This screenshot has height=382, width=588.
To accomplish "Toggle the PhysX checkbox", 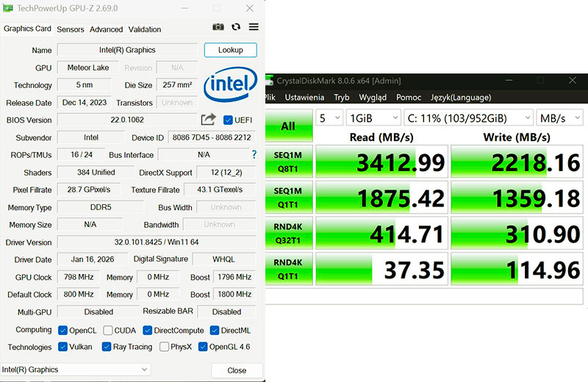I will pos(164,347).
